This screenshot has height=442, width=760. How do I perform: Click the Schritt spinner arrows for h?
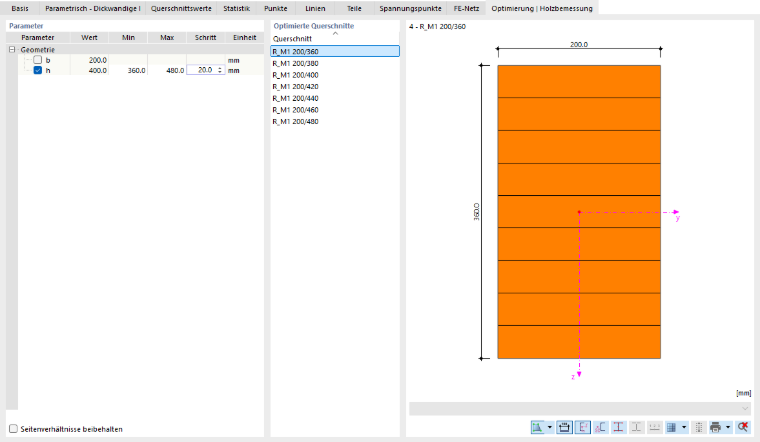click(220, 70)
